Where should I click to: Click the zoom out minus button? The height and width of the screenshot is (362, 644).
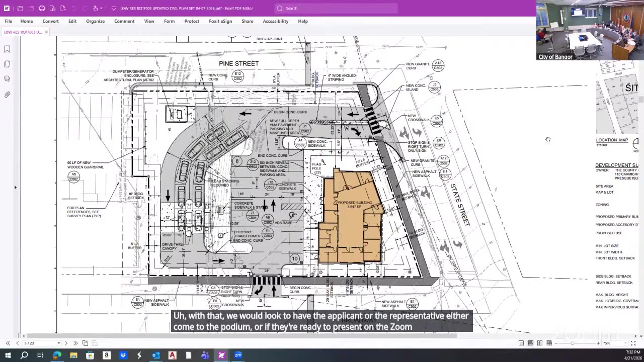[x=556, y=343]
